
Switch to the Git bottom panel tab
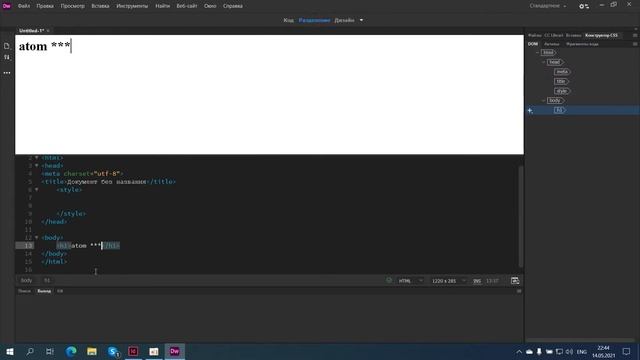(60, 291)
